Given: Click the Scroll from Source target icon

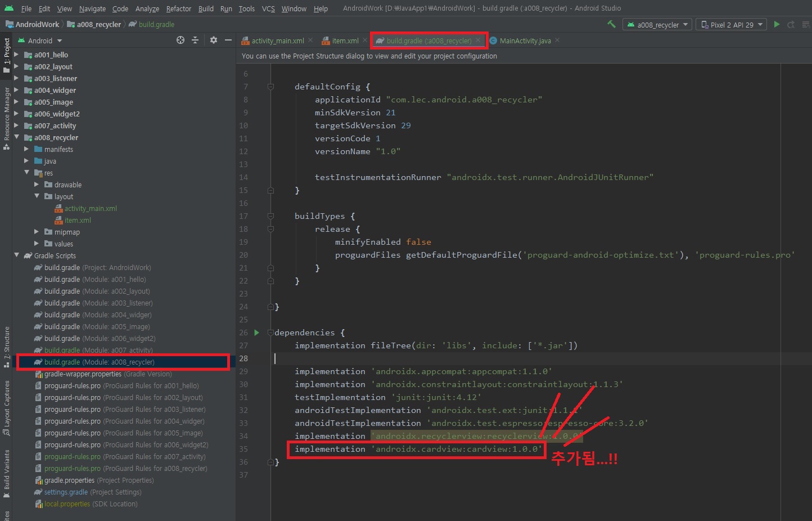Looking at the screenshot, I should click(x=180, y=40).
